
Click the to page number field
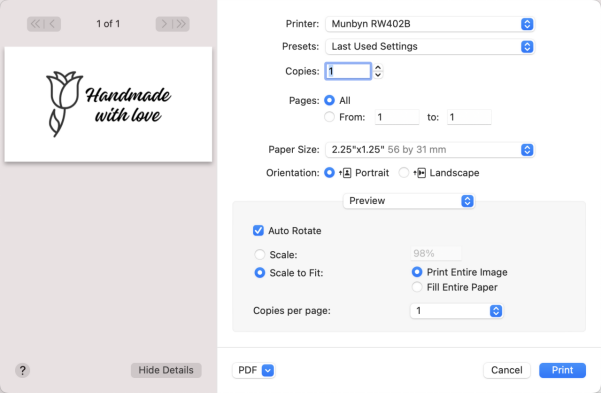(x=469, y=117)
